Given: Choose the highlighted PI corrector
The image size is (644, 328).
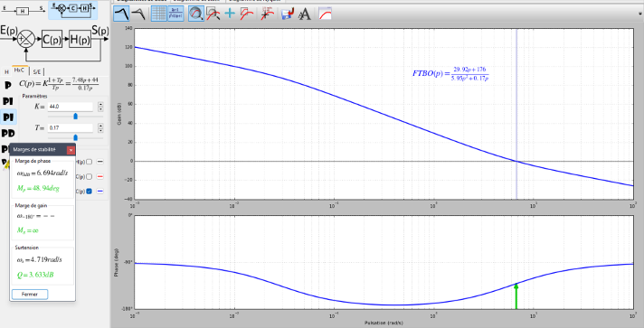Looking at the screenshot, I should point(8,117).
